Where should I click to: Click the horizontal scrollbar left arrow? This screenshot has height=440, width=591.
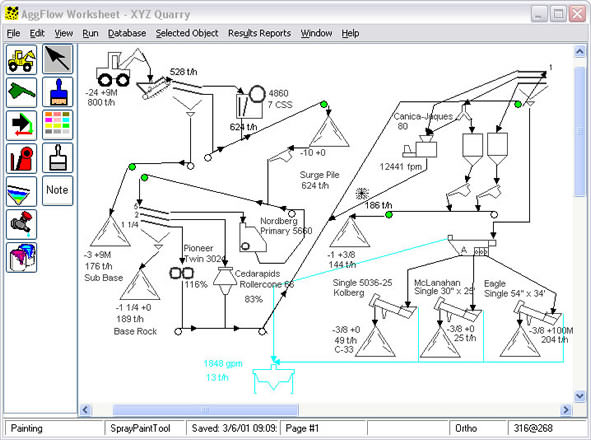point(86,410)
